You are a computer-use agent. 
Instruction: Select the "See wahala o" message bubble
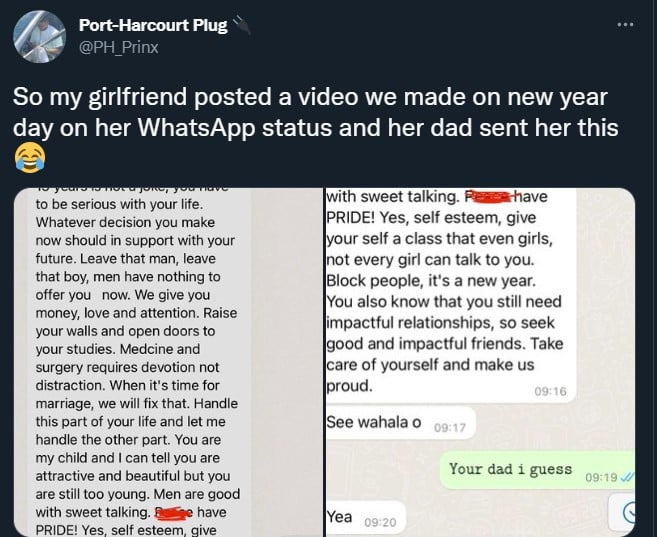pyautogui.click(x=401, y=423)
